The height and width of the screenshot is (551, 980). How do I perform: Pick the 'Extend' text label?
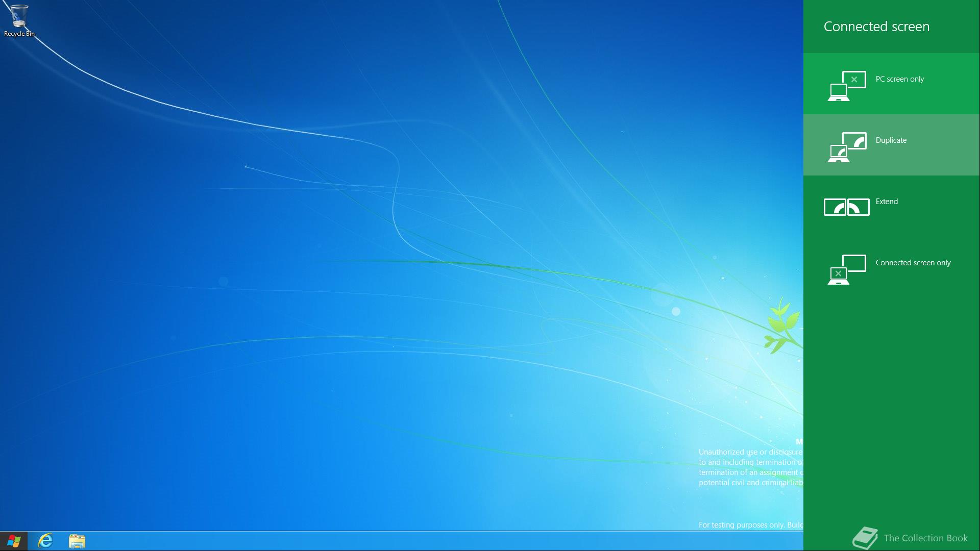point(887,202)
